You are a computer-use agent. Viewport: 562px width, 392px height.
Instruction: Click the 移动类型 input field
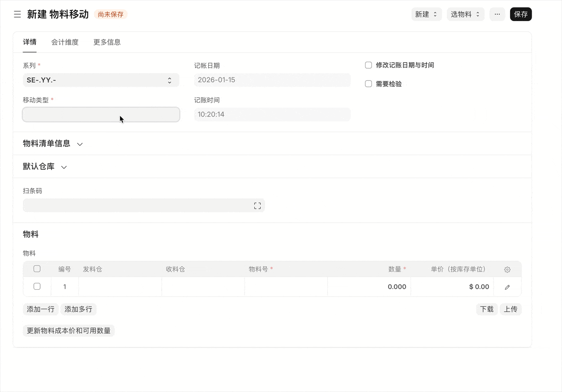(x=100, y=114)
